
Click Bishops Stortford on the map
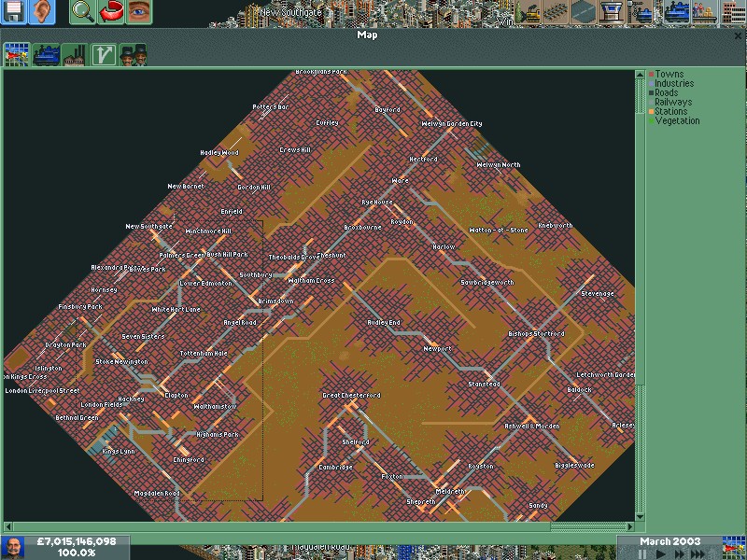tap(536, 334)
